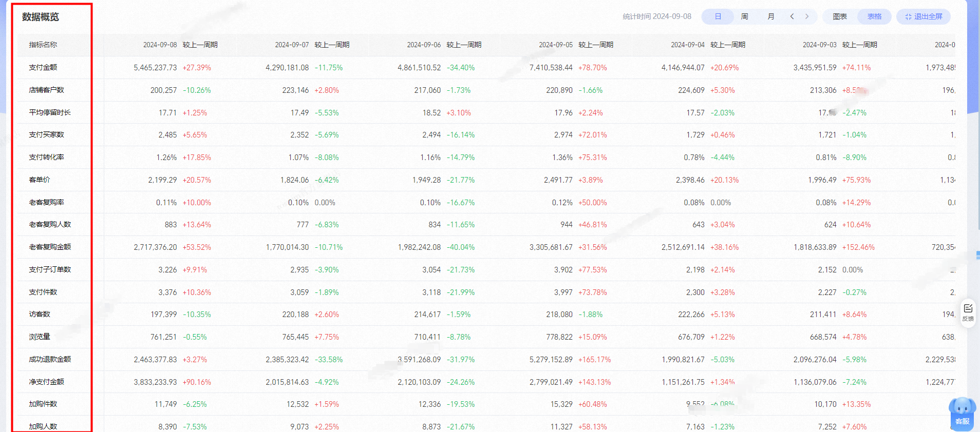Open the 反馈 feedback icon

[968, 312]
